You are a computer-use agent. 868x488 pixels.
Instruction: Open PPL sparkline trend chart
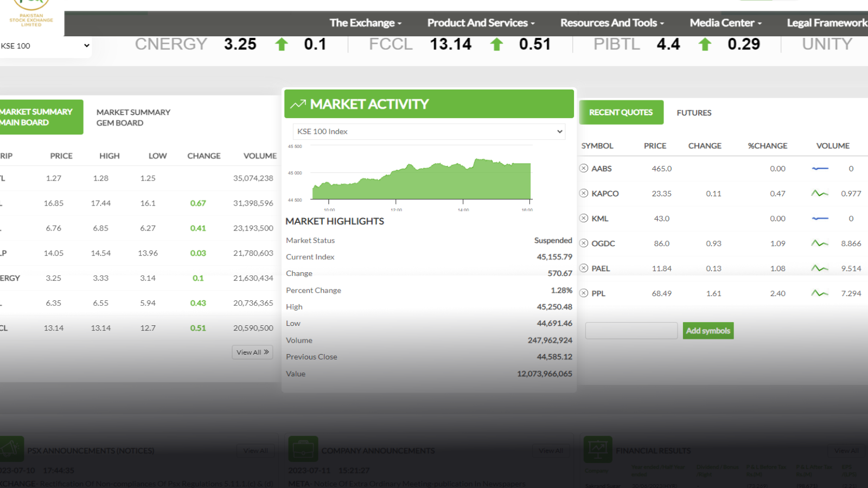[820, 293]
